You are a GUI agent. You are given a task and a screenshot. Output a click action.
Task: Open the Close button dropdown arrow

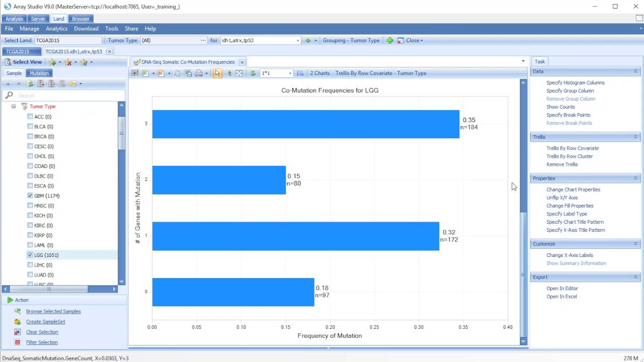[x=422, y=41]
